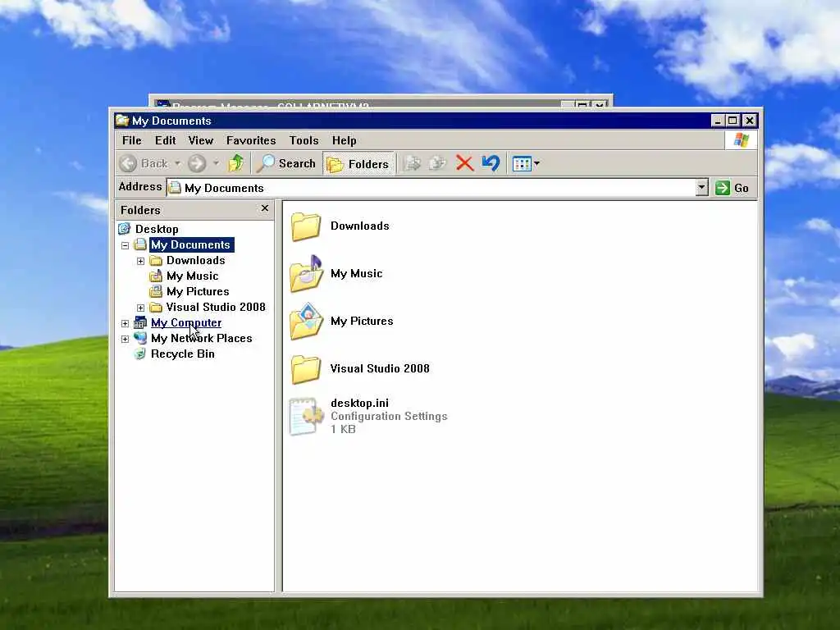This screenshot has width=840, height=630.
Task: Click My Network Places tree icon
Action: [x=139, y=338]
